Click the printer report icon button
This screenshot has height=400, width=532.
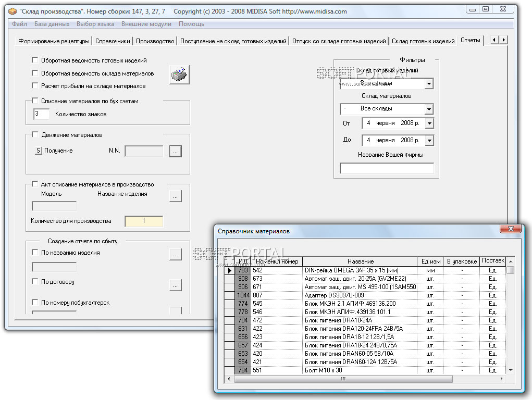pos(179,74)
